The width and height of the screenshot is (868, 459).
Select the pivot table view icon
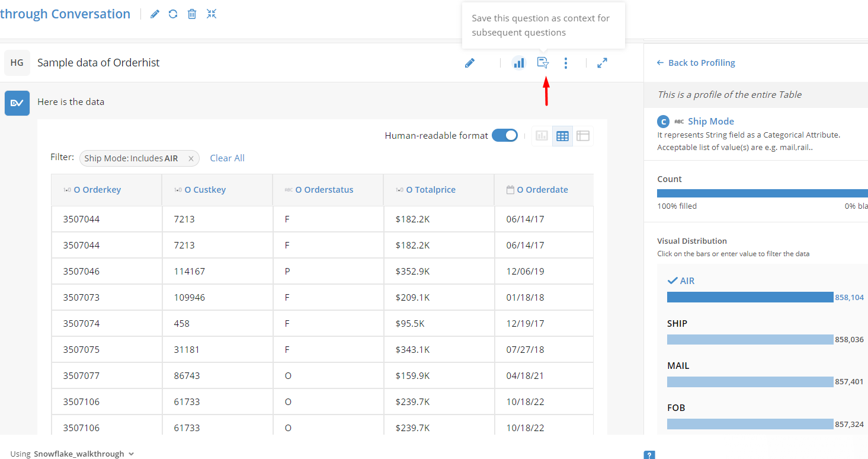click(x=583, y=136)
